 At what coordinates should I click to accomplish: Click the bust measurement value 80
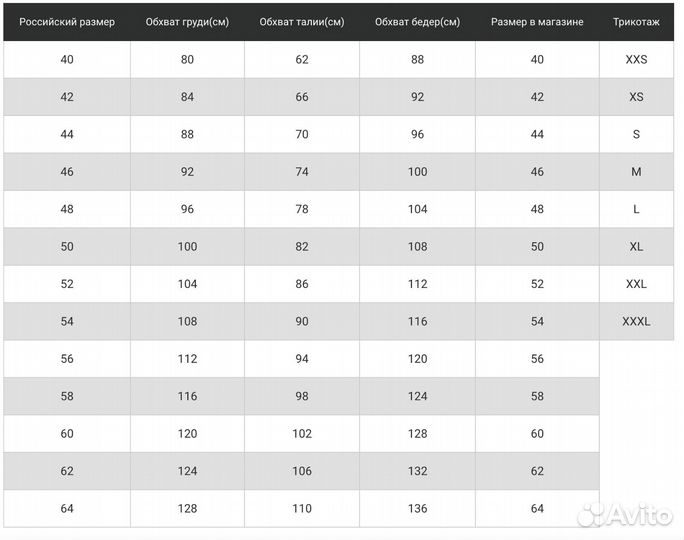(187, 60)
